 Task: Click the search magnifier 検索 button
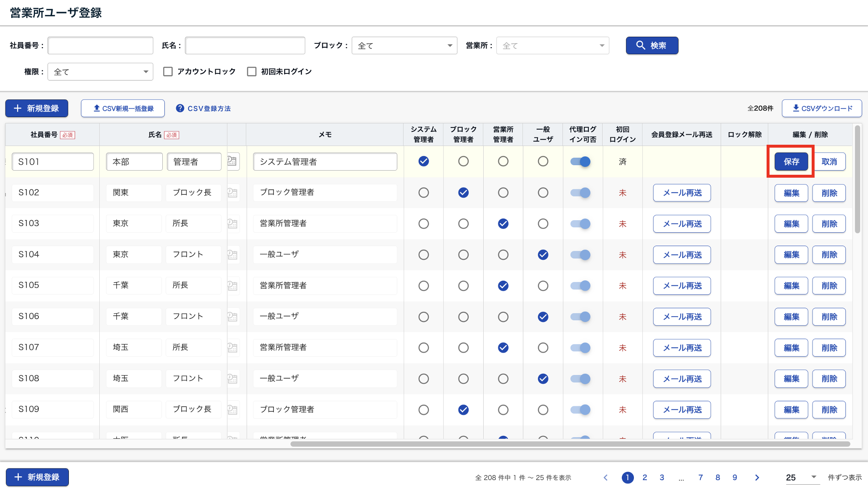point(651,45)
